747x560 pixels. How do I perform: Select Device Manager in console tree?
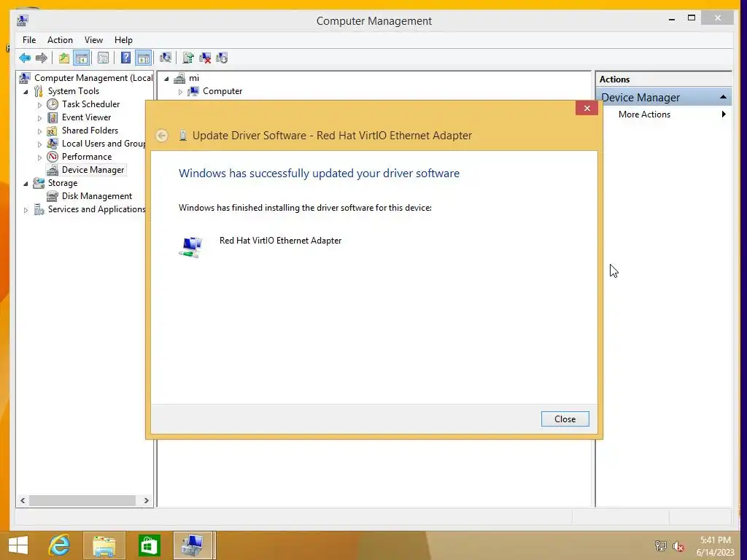pos(93,170)
